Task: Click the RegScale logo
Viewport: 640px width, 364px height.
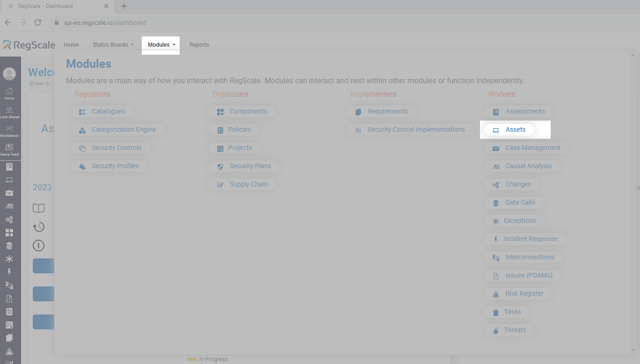Action: pos(29,45)
